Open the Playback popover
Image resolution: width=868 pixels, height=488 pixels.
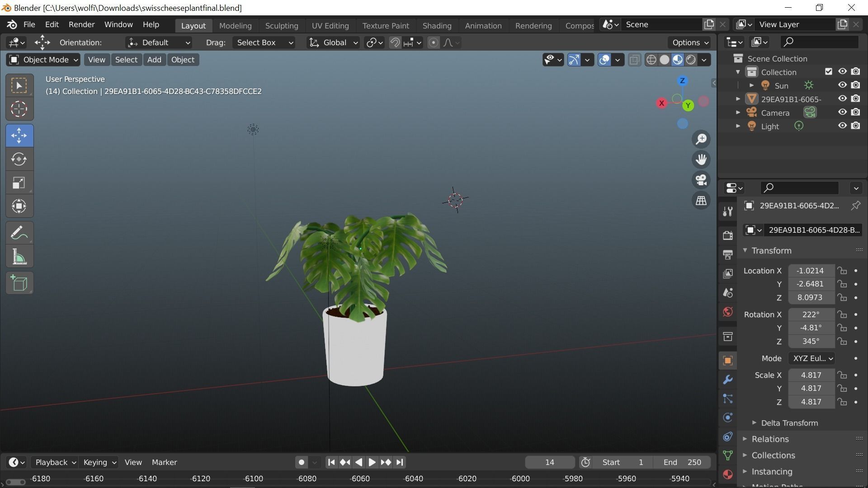pos(56,462)
